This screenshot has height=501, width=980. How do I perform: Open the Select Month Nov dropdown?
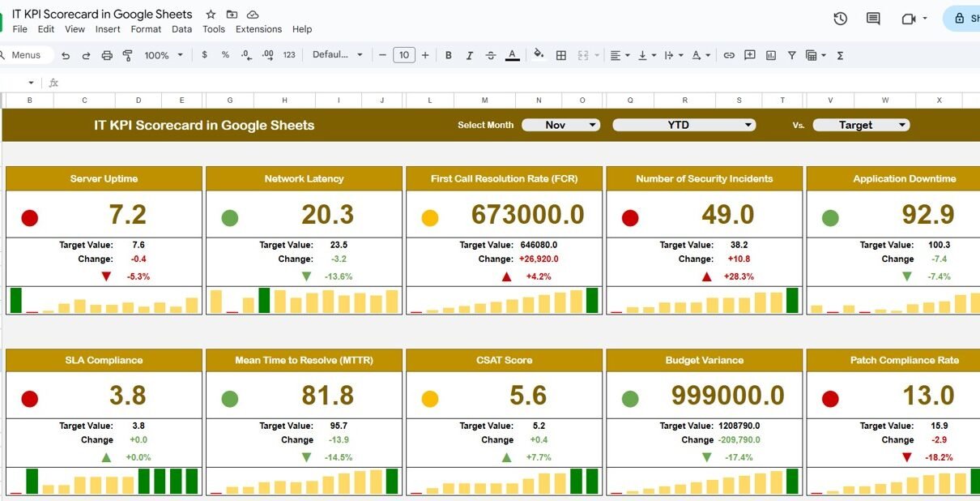point(560,125)
